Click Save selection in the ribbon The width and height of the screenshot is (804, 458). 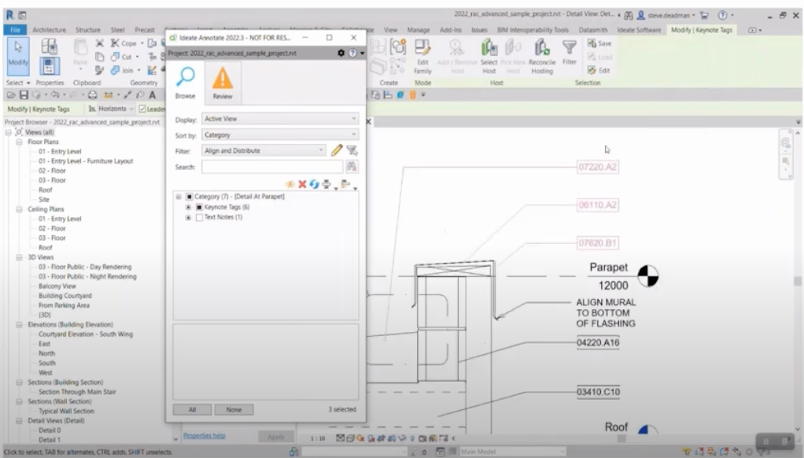[599, 44]
